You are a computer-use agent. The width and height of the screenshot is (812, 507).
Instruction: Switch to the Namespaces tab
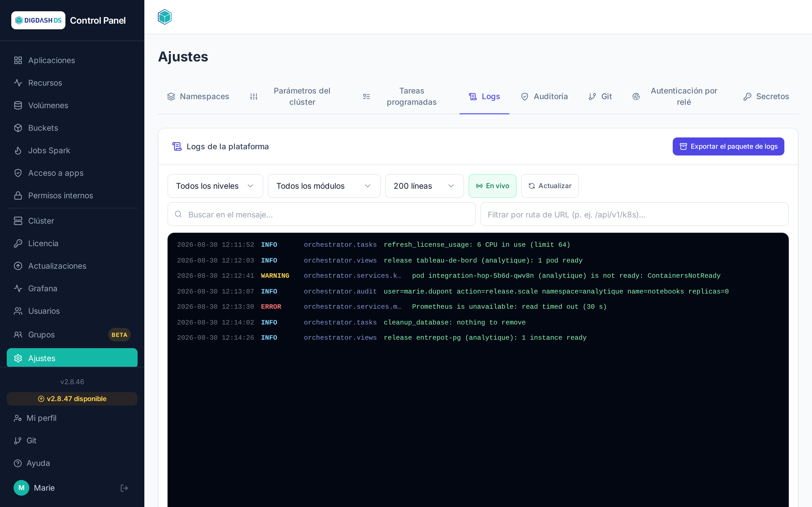tap(198, 97)
